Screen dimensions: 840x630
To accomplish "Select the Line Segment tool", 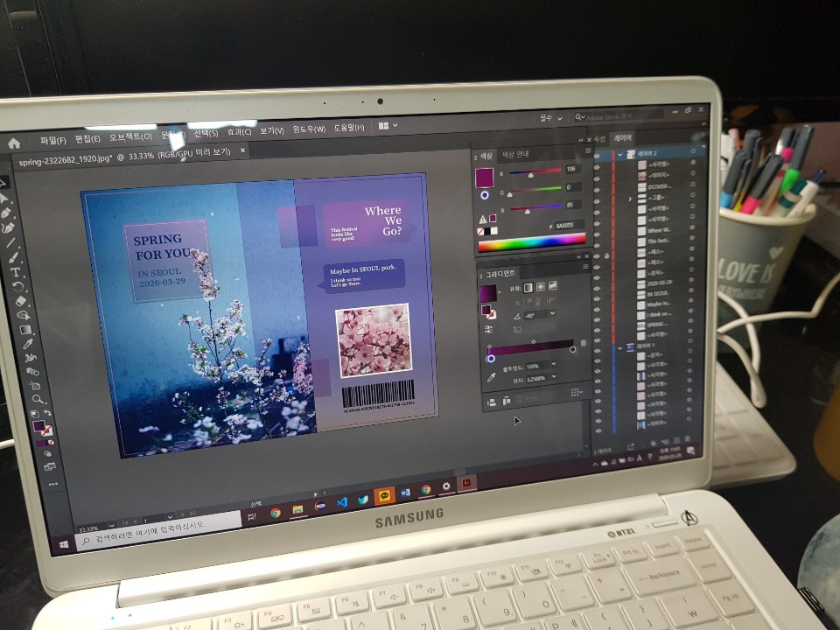I will [x=10, y=242].
